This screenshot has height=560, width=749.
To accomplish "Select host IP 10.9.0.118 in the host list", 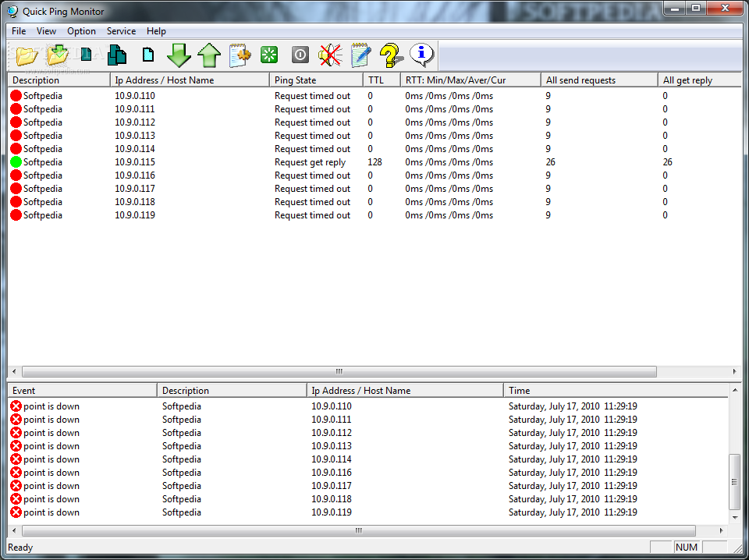I will click(x=135, y=202).
